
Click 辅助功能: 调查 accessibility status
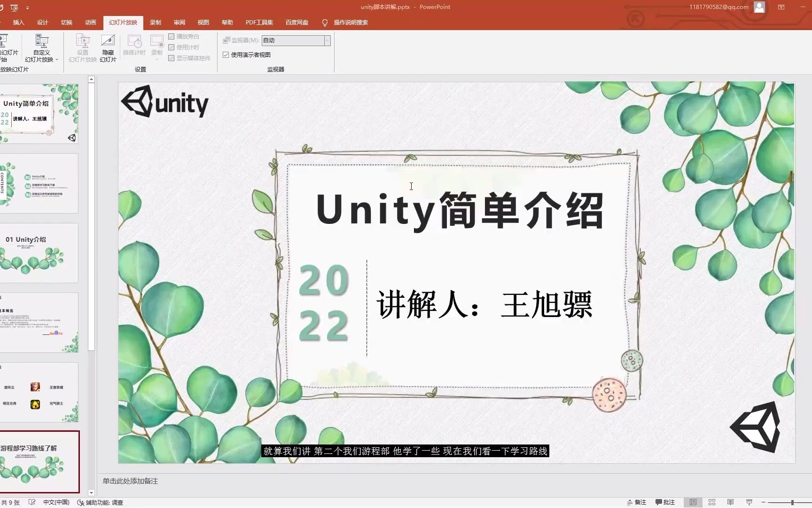pos(100,502)
